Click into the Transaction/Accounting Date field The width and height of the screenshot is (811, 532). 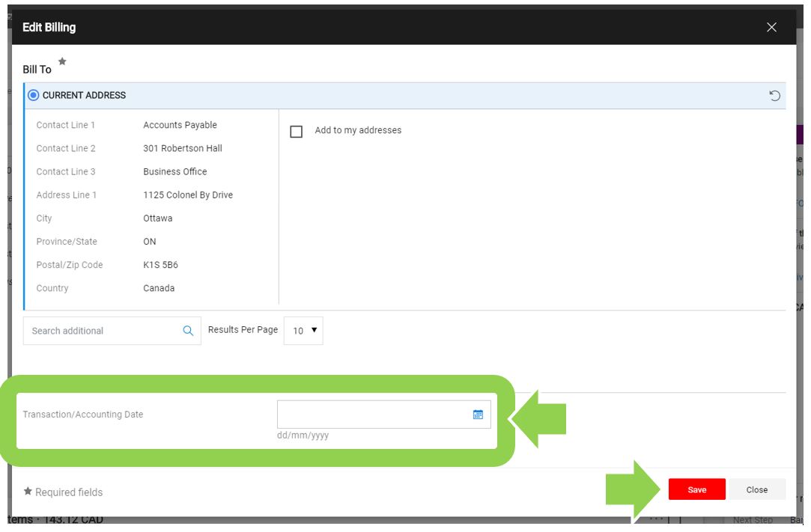(x=373, y=415)
